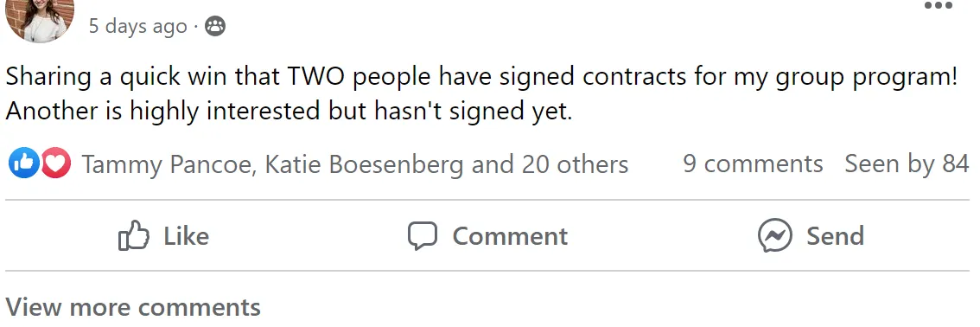Click the Messenger icon beside Send
The width and height of the screenshot is (980, 327).
[775, 235]
